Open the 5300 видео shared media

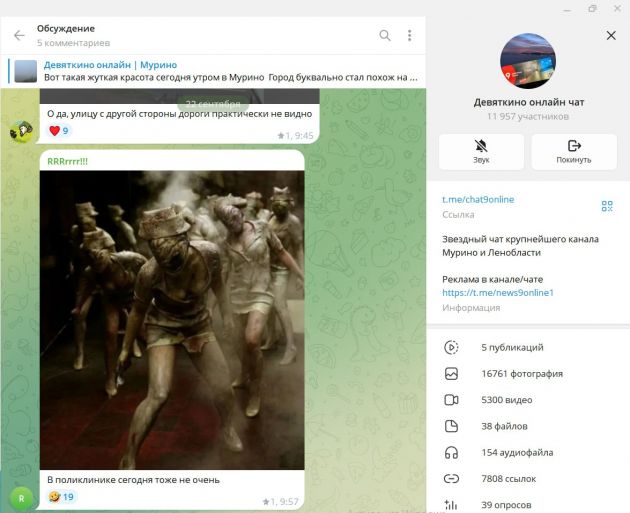pyautogui.click(x=528, y=400)
